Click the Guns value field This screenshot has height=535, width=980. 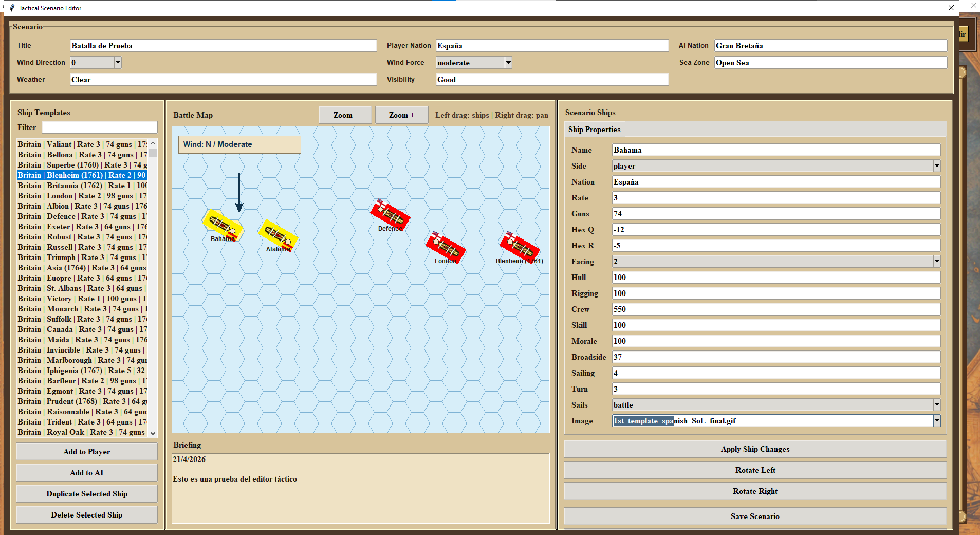tap(776, 213)
